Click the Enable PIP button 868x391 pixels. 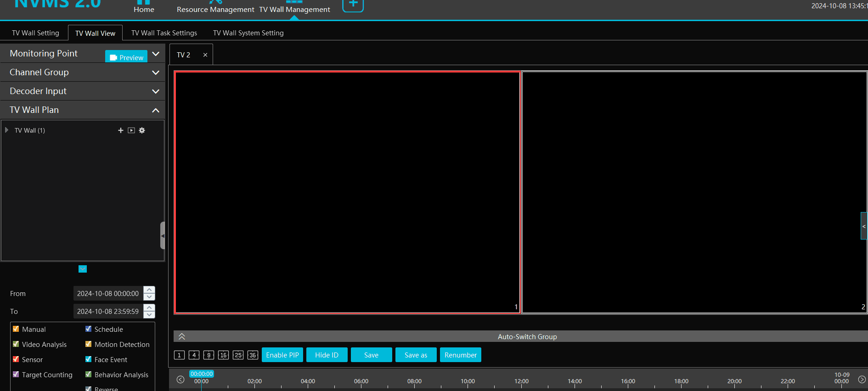[x=282, y=355]
